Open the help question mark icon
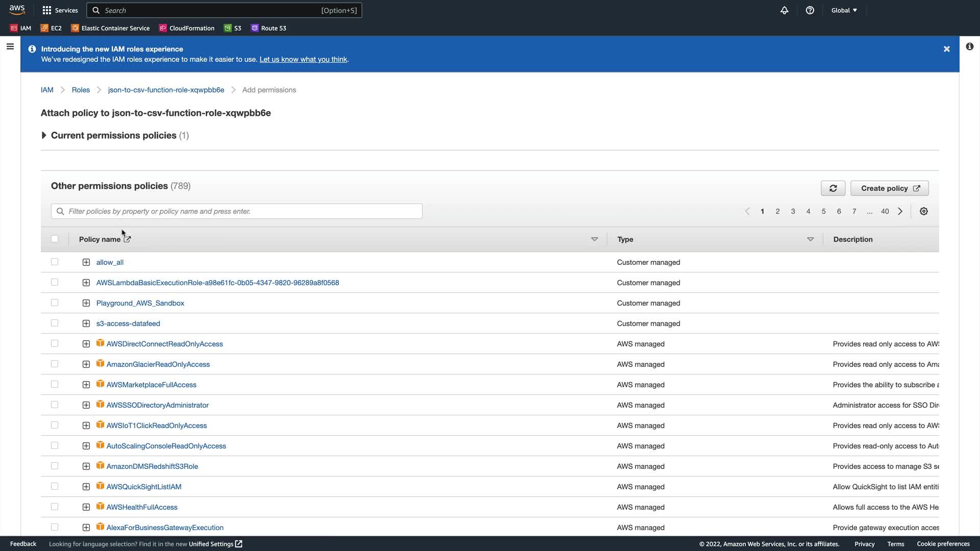Screen dimensions: 980x551 810,10
